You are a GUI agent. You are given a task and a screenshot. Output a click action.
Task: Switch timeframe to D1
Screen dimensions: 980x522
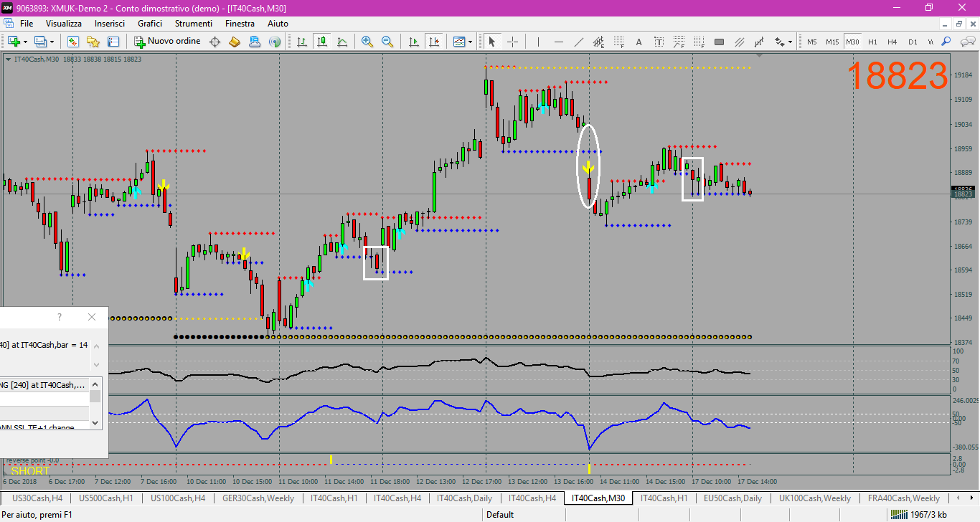[913, 42]
